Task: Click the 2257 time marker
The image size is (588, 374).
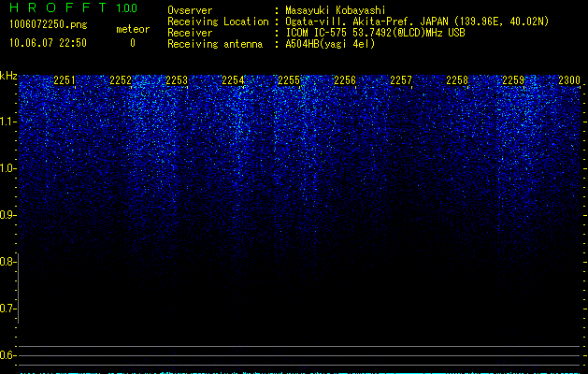Action: (401, 80)
